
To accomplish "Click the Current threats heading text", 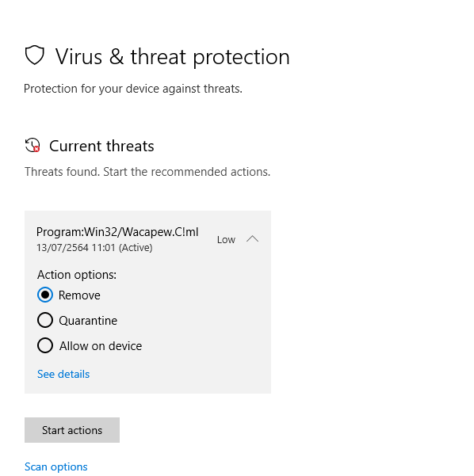I will click(101, 146).
